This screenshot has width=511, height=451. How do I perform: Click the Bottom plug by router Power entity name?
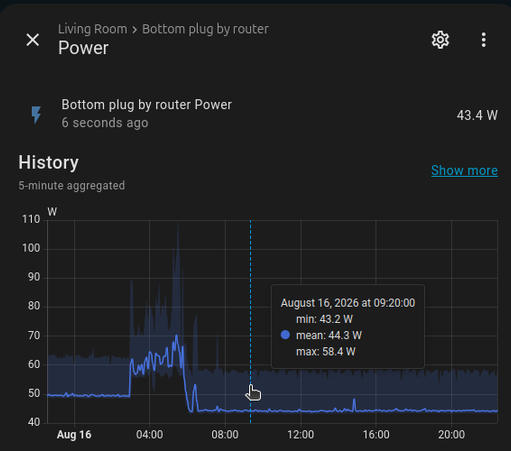pyautogui.click(x=146, y=105)
